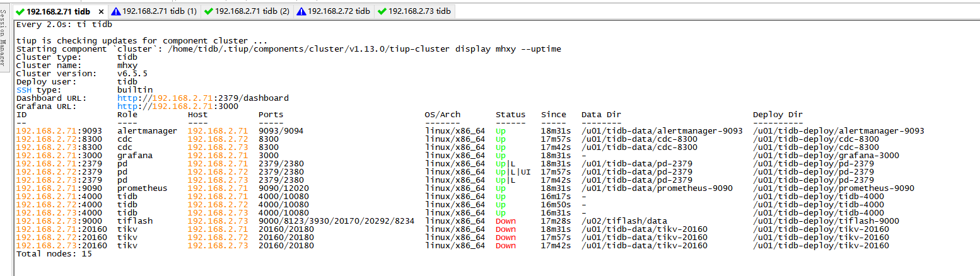This screenshot has height=276, width=980.
Task: Open the 192.168.2.73 tidb session tab
Action: pos(414,11)
